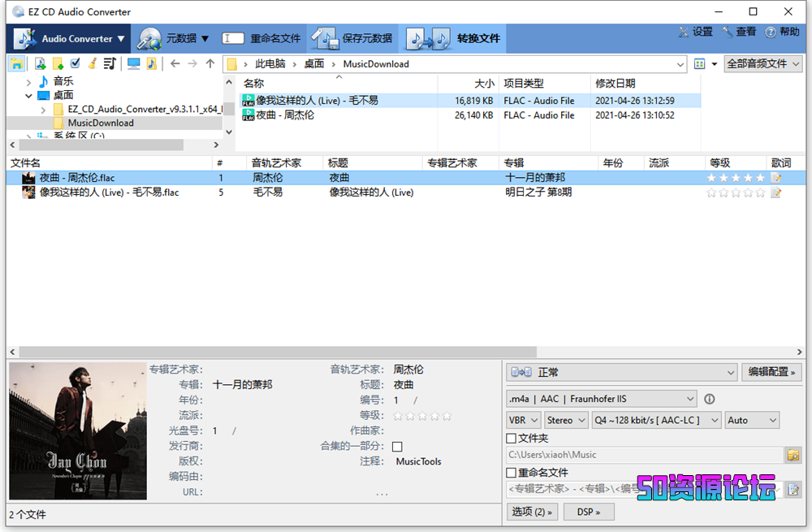Click the Jay Chou album cover art
The height and width of the screenshot is (532, 812).
click(78, 431)
